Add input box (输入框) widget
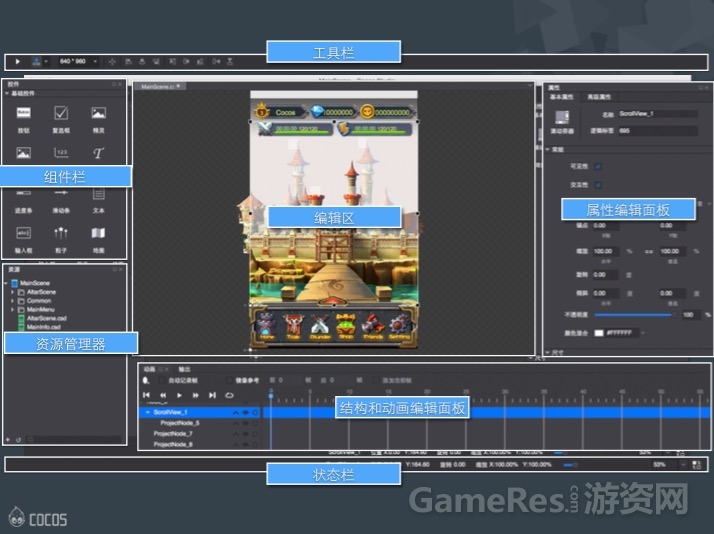Viewport: 714px width, 534px height. click(x=23, y=240)
